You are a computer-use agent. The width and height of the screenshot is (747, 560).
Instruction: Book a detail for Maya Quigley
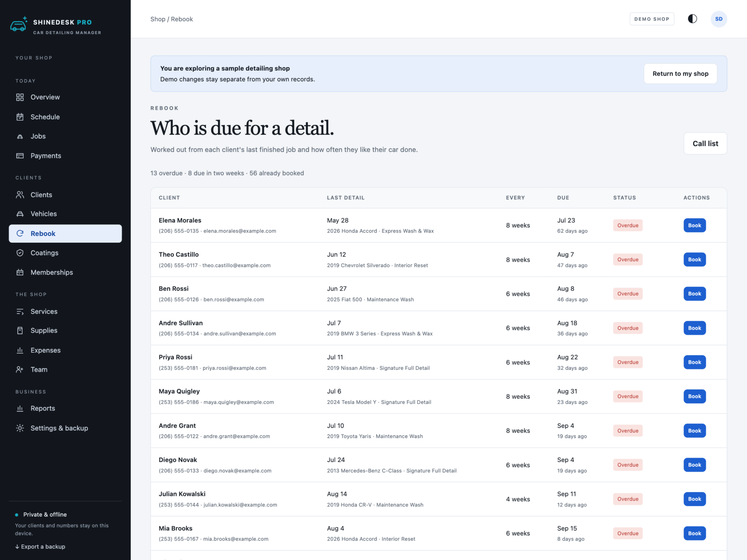coord(694,396)
